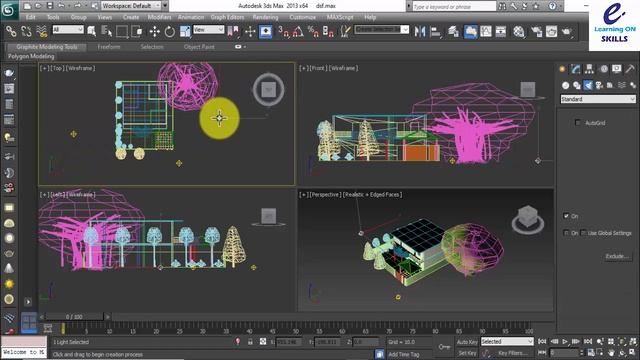Screen dimensions: 640x360
Task: Open the Display command panel tab
Action: click(x=617, y=69)
